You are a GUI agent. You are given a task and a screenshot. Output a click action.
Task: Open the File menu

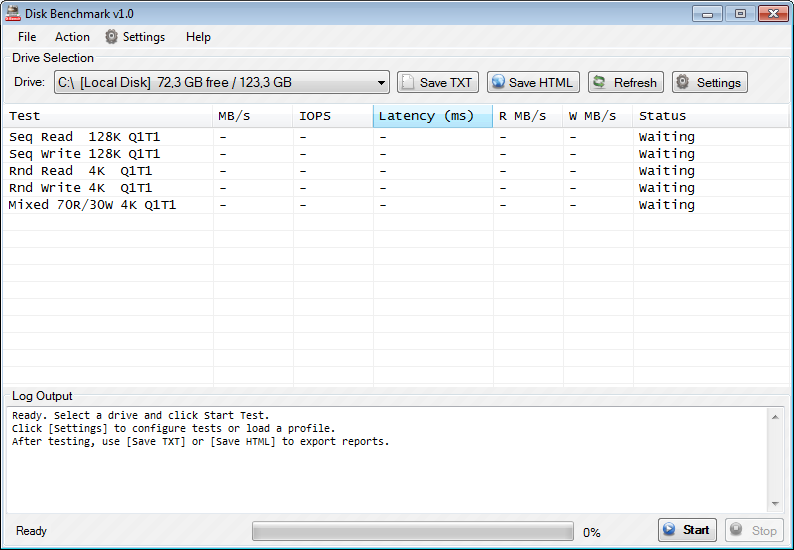(x=27, y=37)
